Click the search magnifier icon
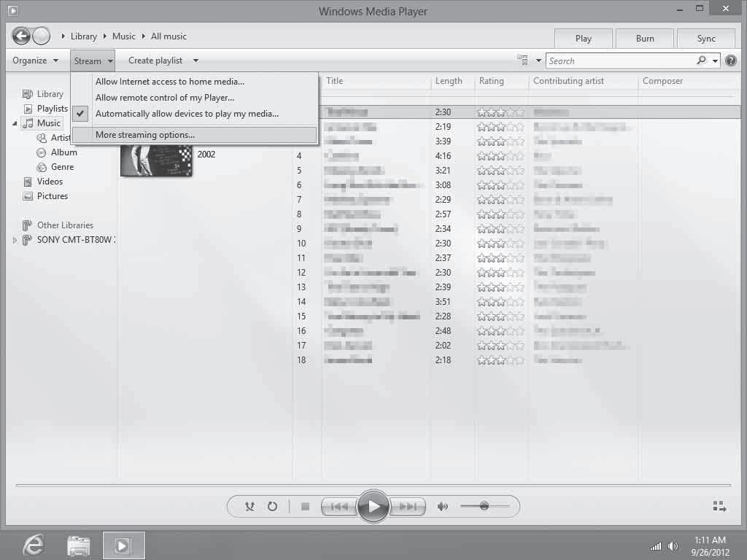 pyautogui.click(x=701, y=61)
